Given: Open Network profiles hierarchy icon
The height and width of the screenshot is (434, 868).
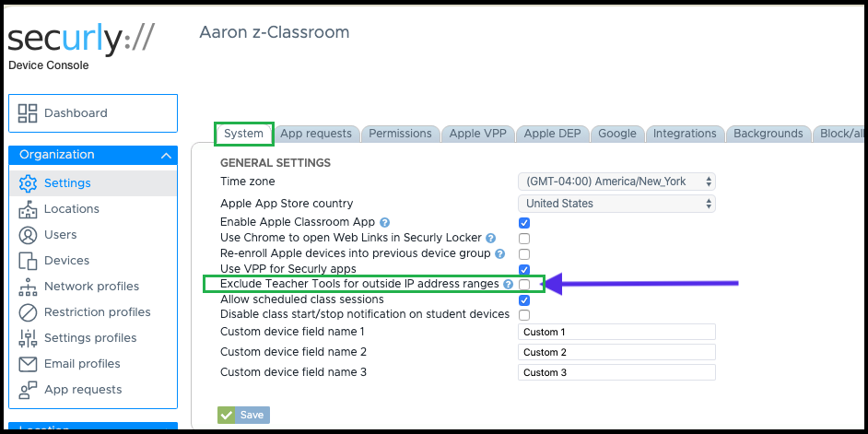Looking at the screenshot, I should [x=28, y=287].
